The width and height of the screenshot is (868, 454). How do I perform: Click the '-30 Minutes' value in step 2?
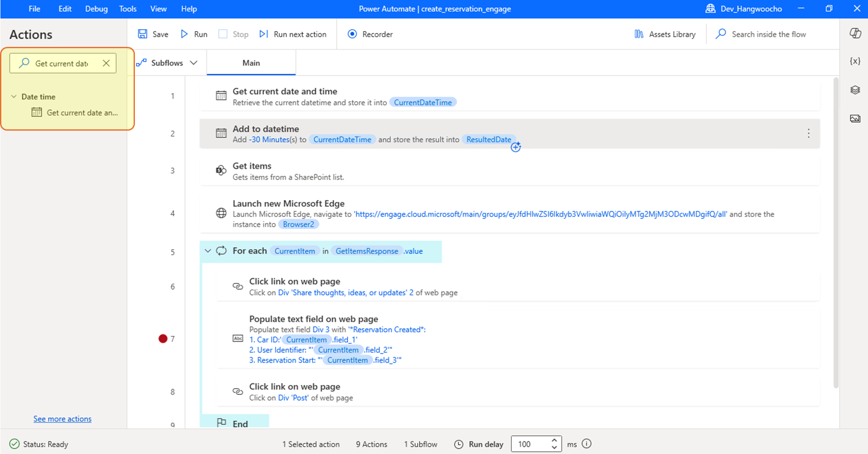(x=269, y=139)
